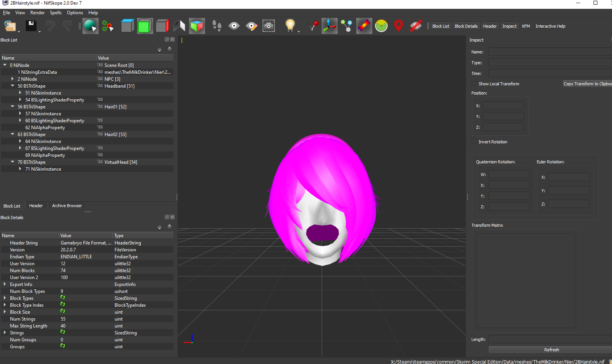
Task: Open the Load file folder icon
Action: pyautogui.click(x=10, y=26)
